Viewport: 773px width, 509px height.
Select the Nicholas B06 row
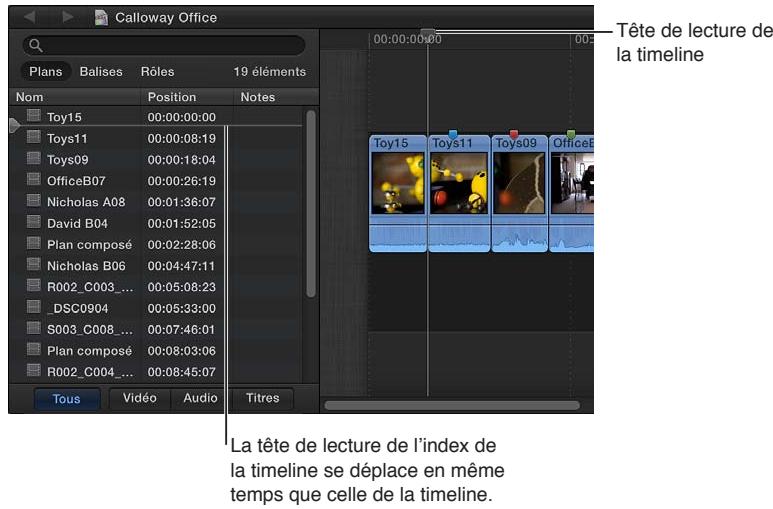[155, 265]
